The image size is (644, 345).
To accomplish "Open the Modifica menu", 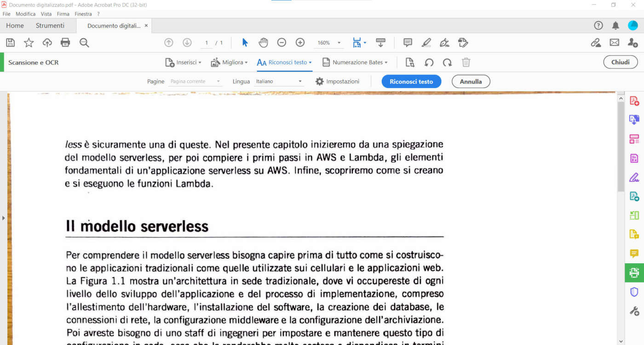I will [25, 14].
